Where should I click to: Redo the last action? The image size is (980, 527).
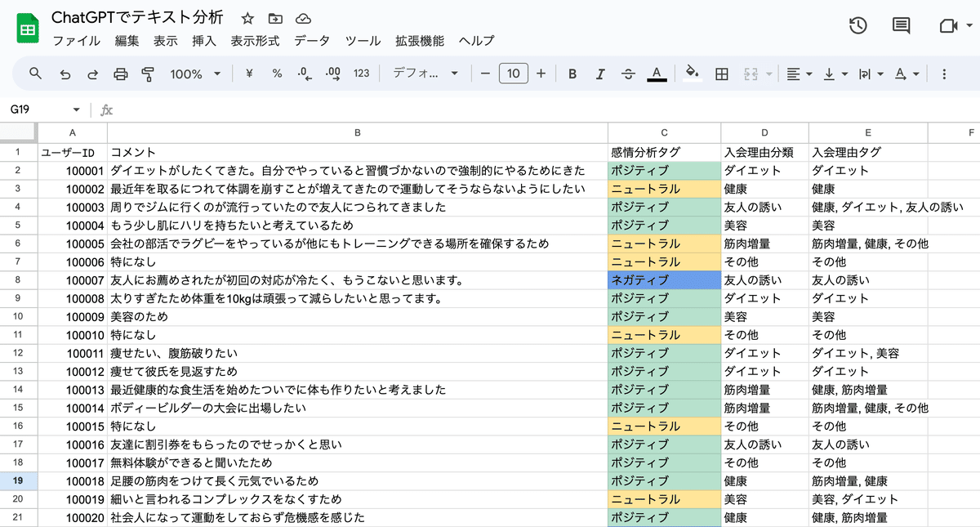coord(92,74)
